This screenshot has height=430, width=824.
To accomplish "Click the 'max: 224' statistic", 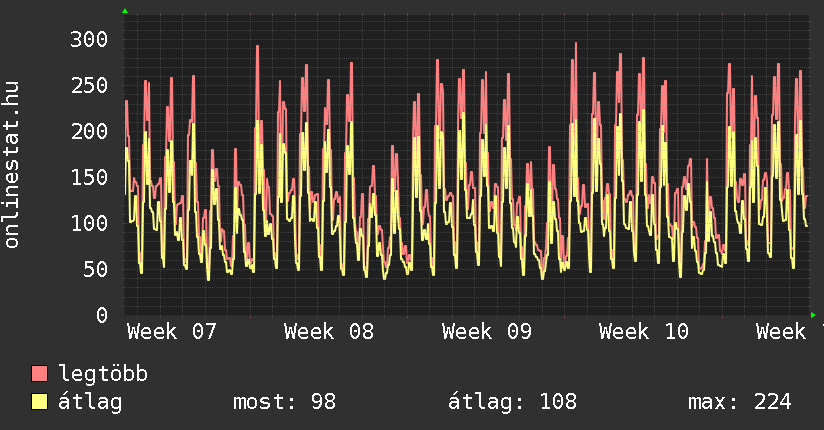I will (x=739, y=402).
